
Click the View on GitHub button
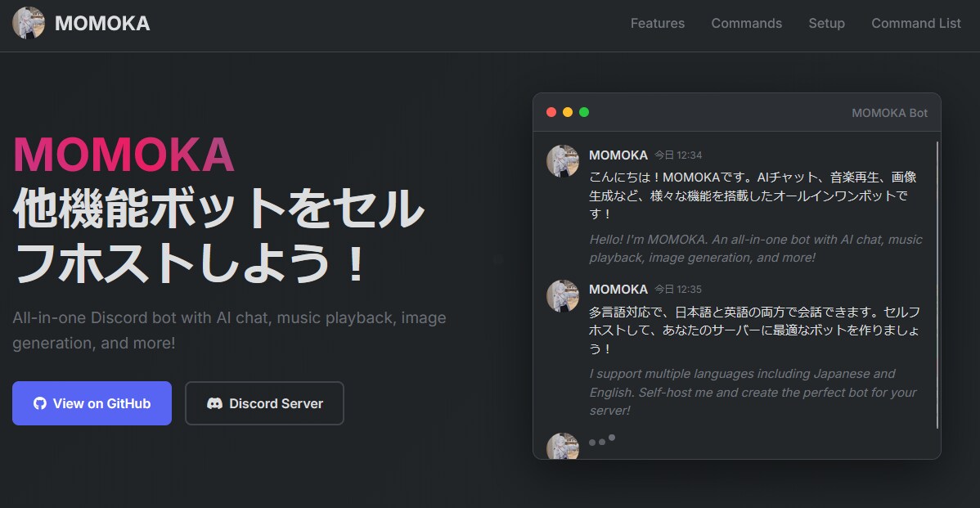click(x=92, y=403)
